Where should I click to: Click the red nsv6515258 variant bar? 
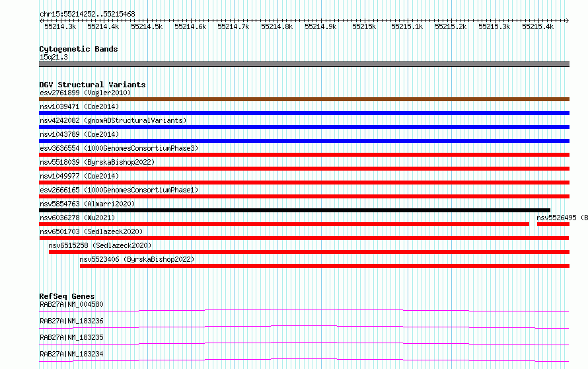pos(309,252)
